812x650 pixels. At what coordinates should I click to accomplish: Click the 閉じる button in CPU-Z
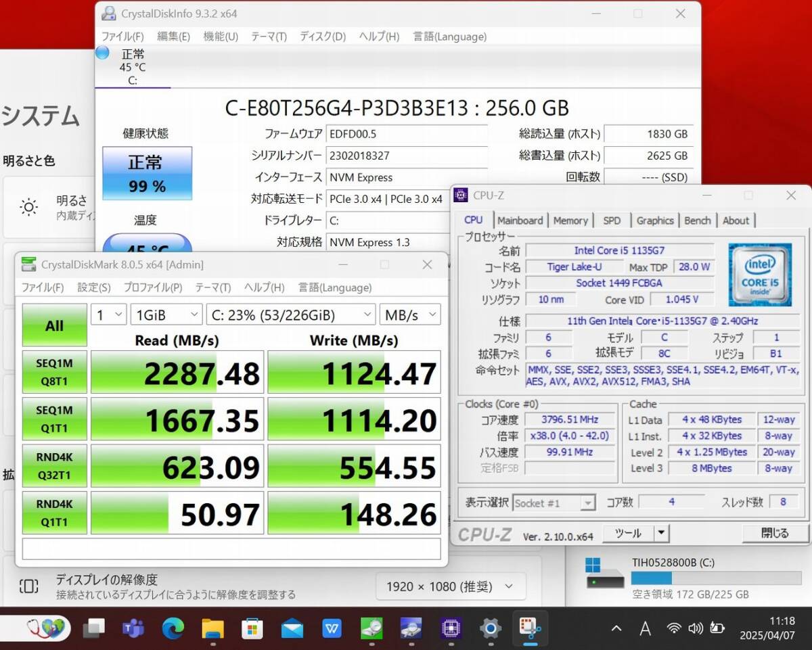pos(775,534)
